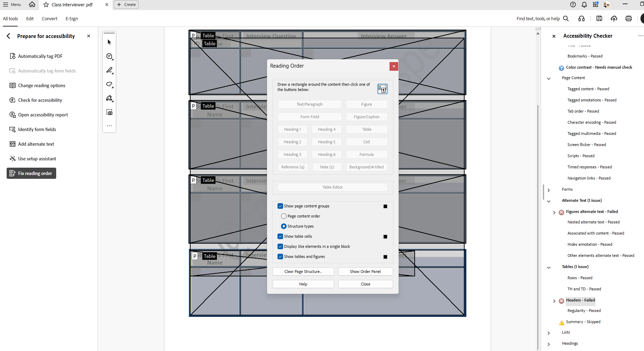Viewport: 644px width, 351px height.
Task: Open the Edit menu
Action: pyautogui.click(x=30, y=18)
